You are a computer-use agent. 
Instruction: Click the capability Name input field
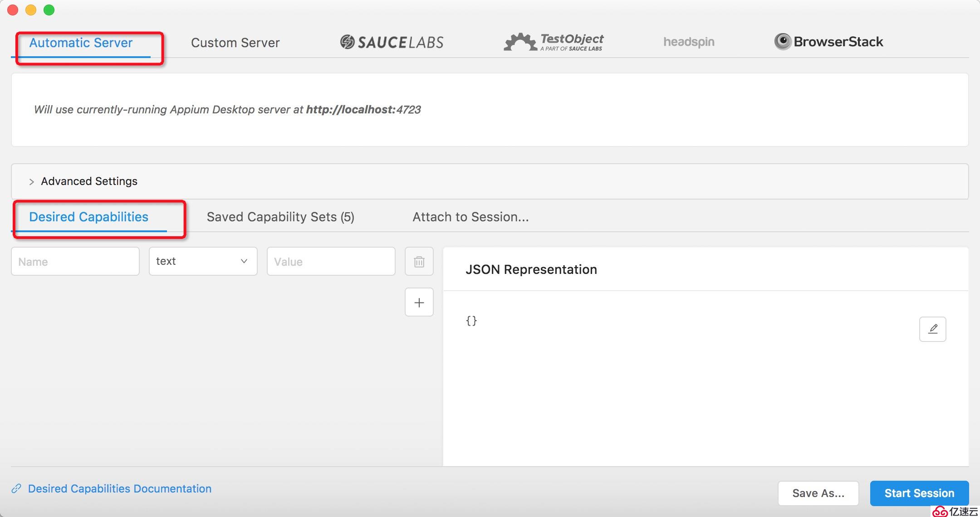(73, 260)
